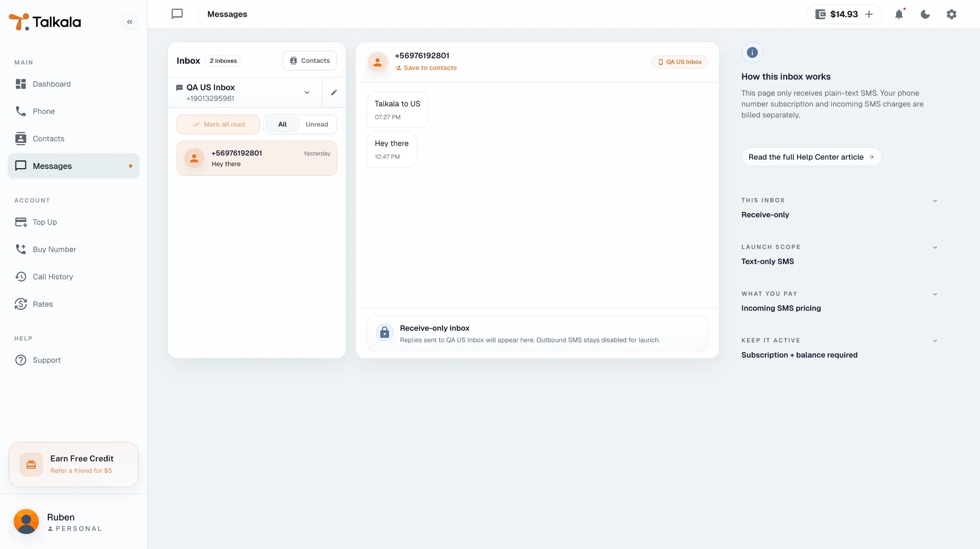Viewport: 980px width, 549px height.
Task: Click the Buy Number phone-plus icon
Action: click(x=21, y=249)
